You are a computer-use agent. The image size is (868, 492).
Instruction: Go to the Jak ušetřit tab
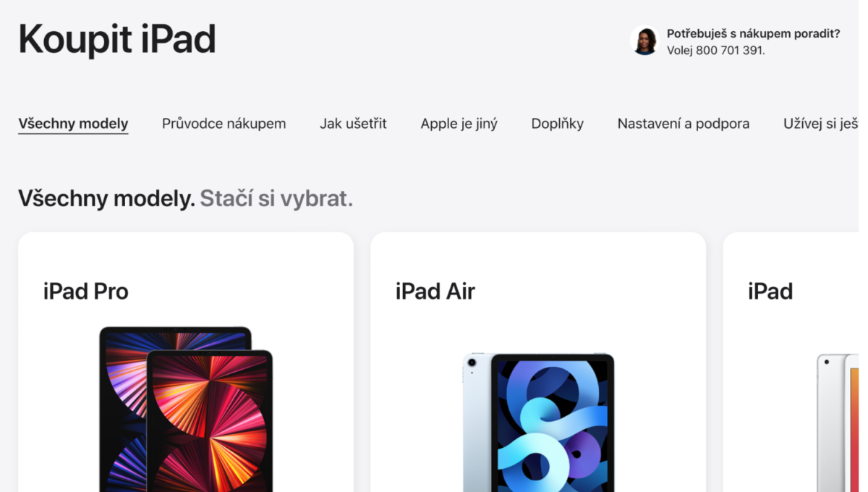click(353, 124)
